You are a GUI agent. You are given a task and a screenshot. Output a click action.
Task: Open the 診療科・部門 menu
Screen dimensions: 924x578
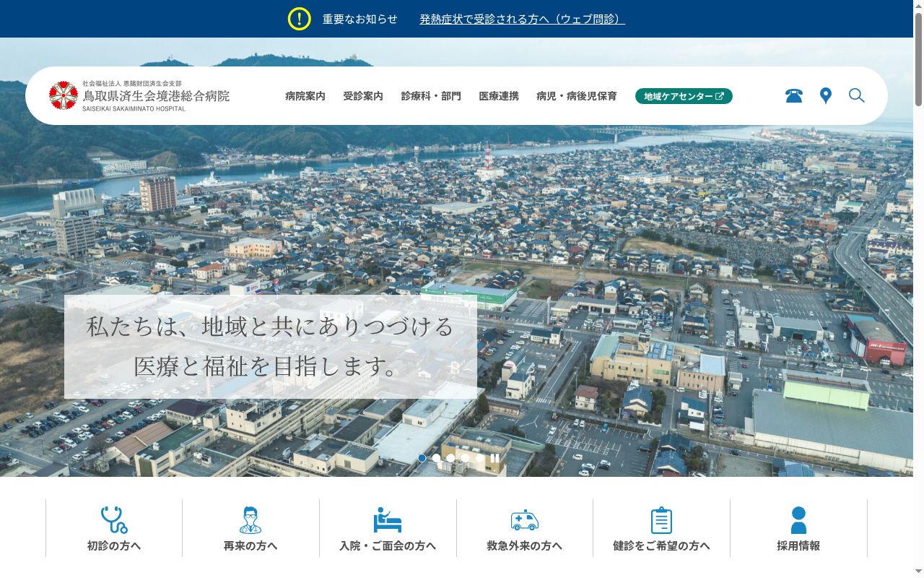431,96
